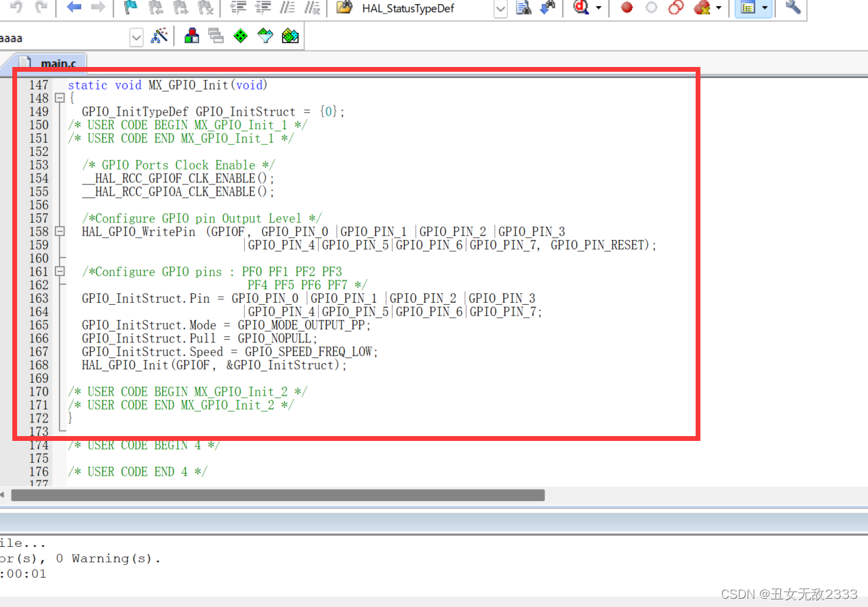Click the HAL_GPIO_WritePin call
Viewport: 868px width, 607px height.
pos(138,232)
